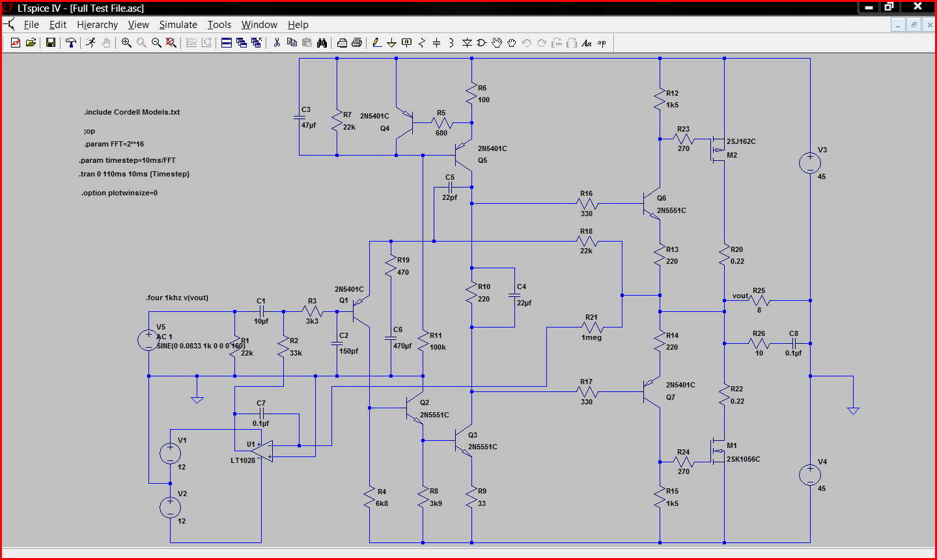937x560 pixels.
Task: Select the V3 45 volt source
Action: [x=810, y=163]
